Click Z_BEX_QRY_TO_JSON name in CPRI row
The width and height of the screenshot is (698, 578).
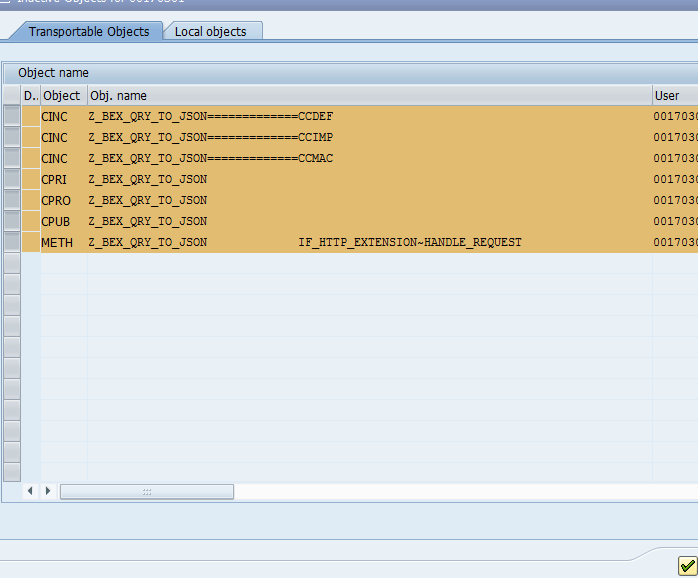(148, 179)
